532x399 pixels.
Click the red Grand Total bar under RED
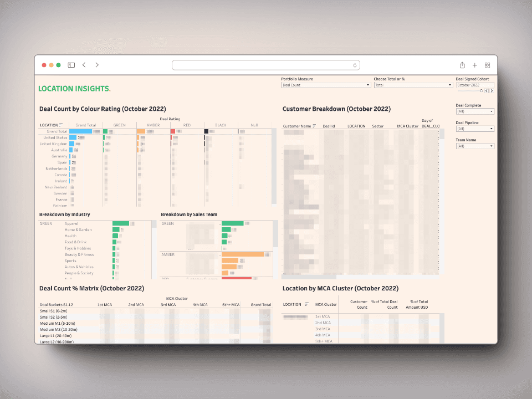173,131
